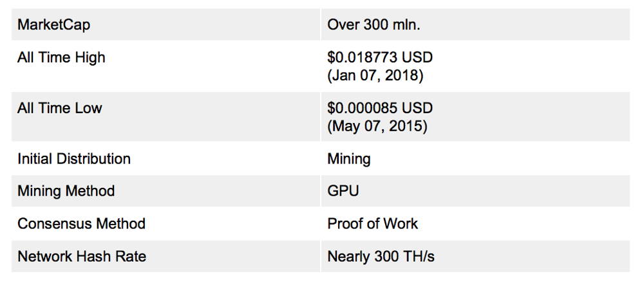Click the Consensus Method label
The width and height of the screenshot is (644, 285).
click(x=81, y=224)
